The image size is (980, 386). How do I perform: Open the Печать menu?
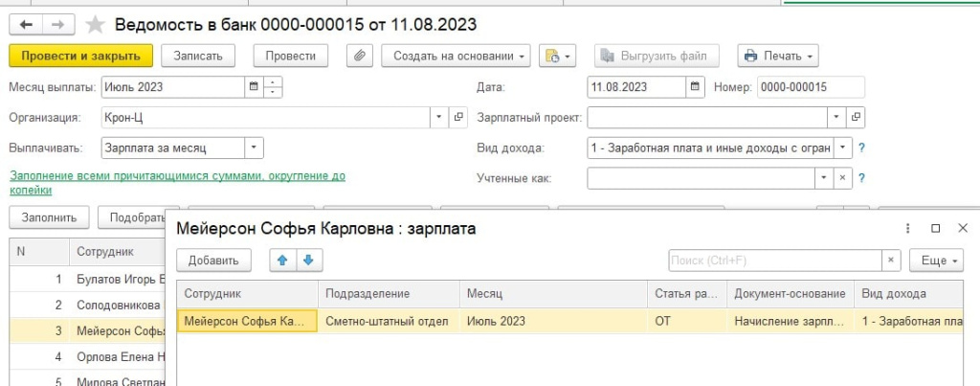778,56
